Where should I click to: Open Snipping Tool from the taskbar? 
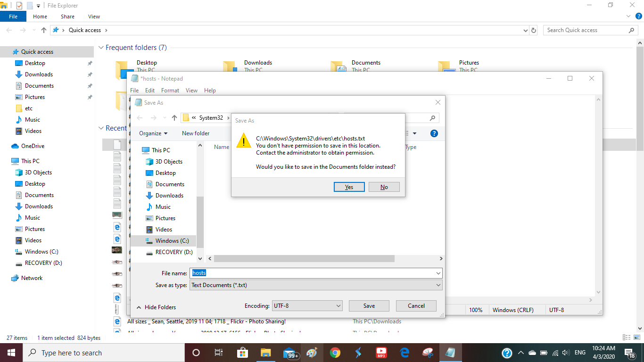pos(428,353)
